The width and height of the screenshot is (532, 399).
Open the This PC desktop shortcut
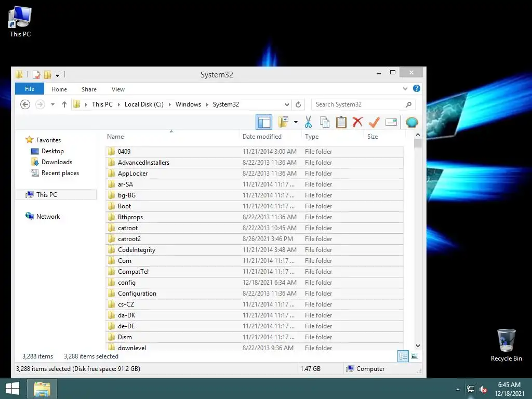tap(20, 21)
